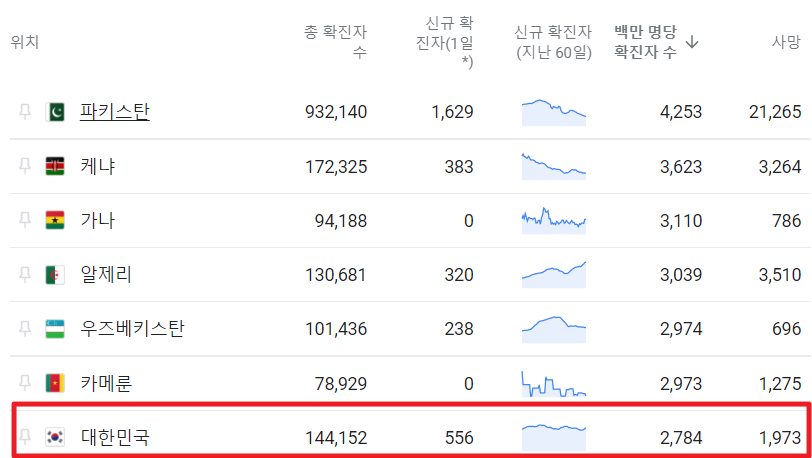
Task: Click deaths value 786
Action: 787,221
